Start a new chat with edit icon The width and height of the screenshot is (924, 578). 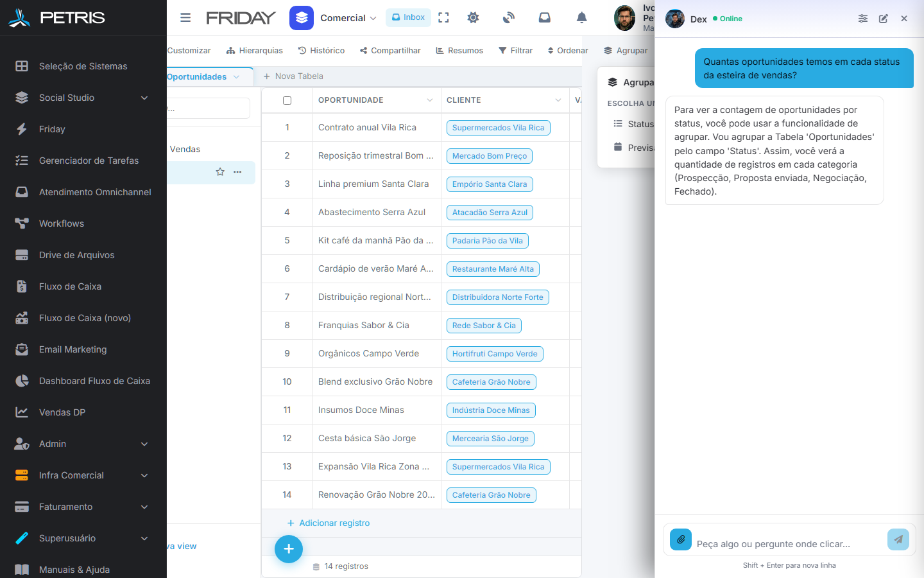(x=884, y=19)
